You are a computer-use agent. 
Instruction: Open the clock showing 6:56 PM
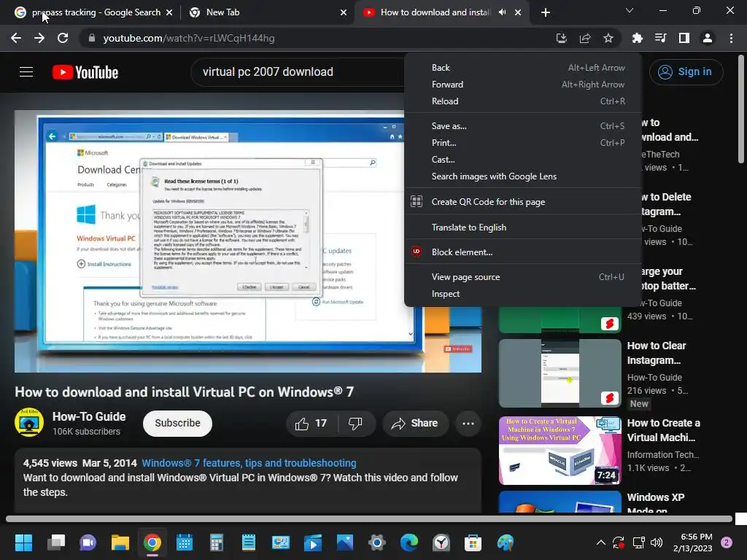pos(693,542)
